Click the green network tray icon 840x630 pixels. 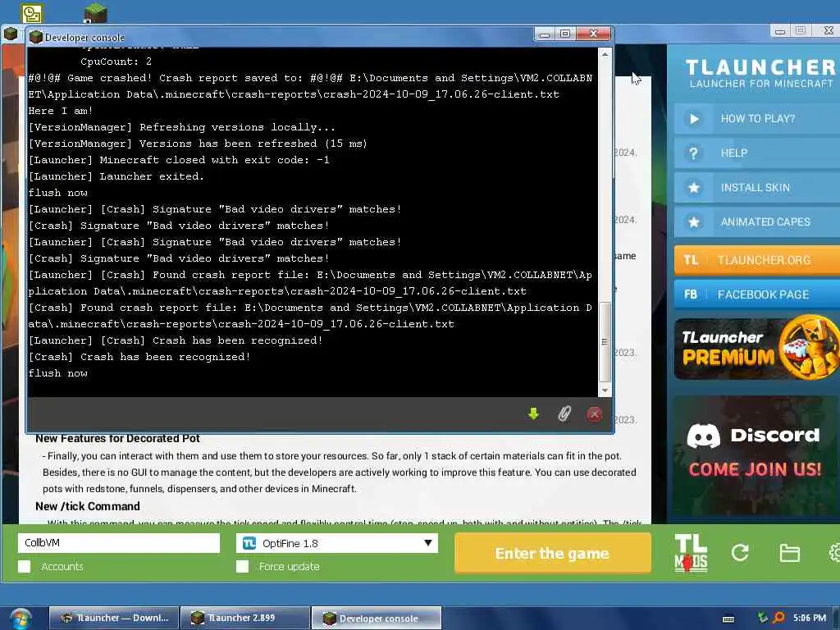(x=762, y=618)
